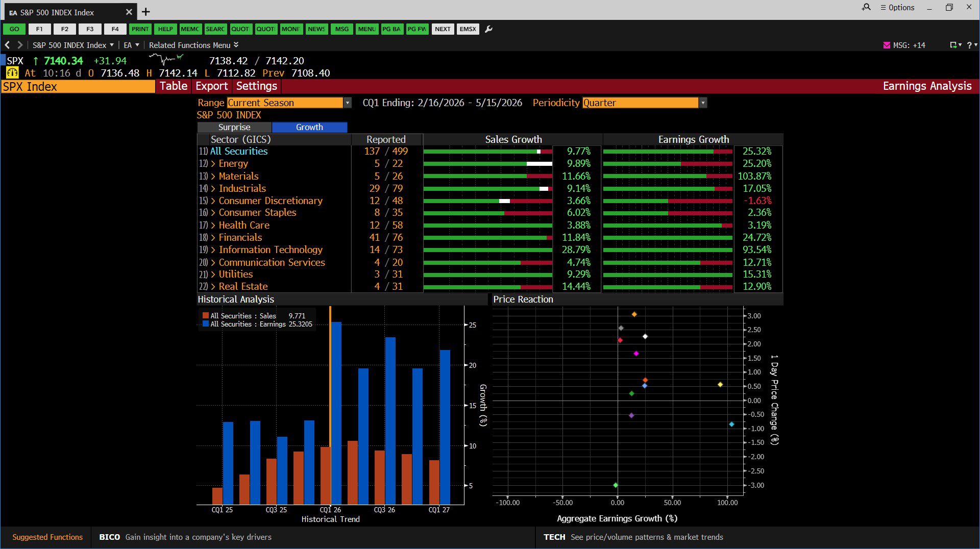Click the yellow gauge icon beside At
Image resolution: width=980 pixels, height=549 pixels.
12,73
